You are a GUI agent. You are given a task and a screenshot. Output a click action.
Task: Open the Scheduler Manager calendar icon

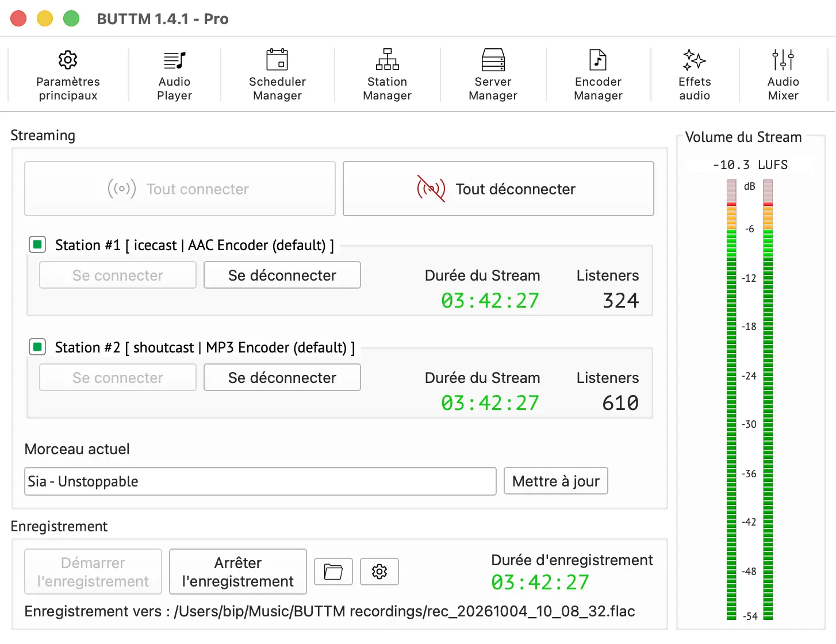point(277,60)
